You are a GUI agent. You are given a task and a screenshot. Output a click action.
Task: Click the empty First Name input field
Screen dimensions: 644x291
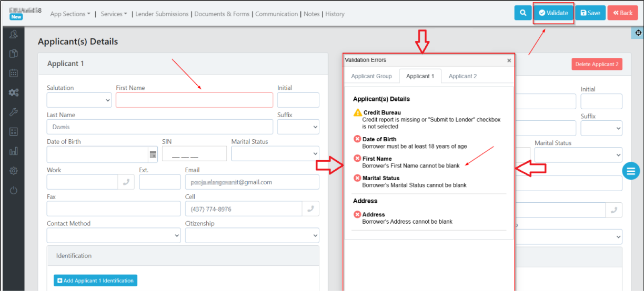tap(194, 100)
